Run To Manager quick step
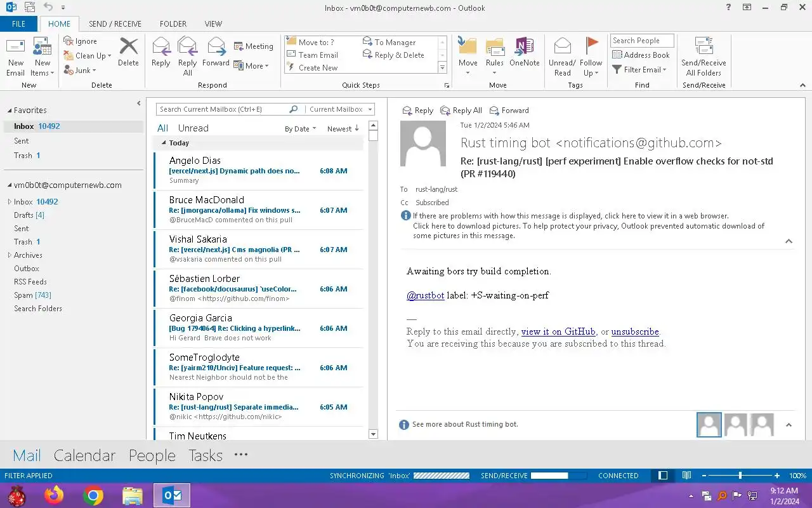Image resolution: width=812 pixels, height=508 pixels. tap(390, 42)
